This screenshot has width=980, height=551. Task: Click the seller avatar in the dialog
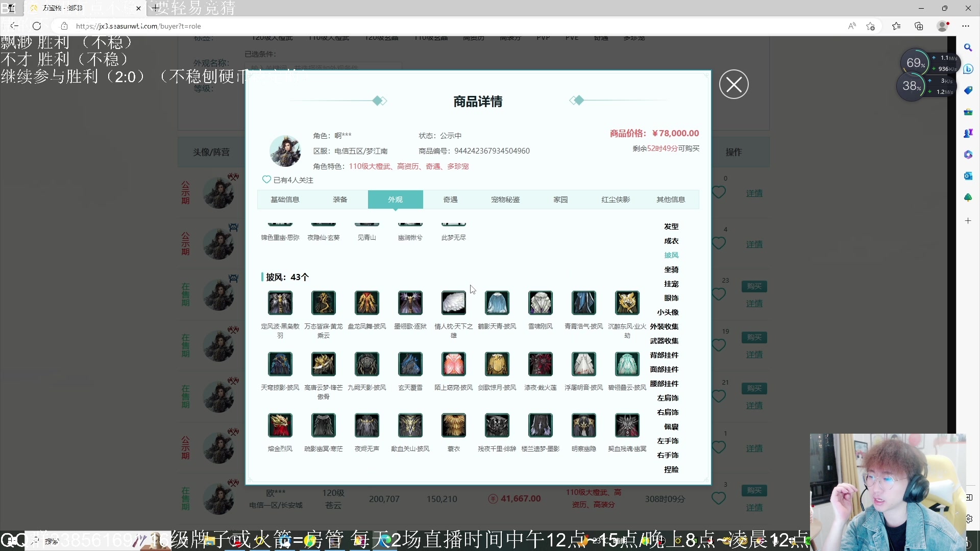[x=285, y=151]
